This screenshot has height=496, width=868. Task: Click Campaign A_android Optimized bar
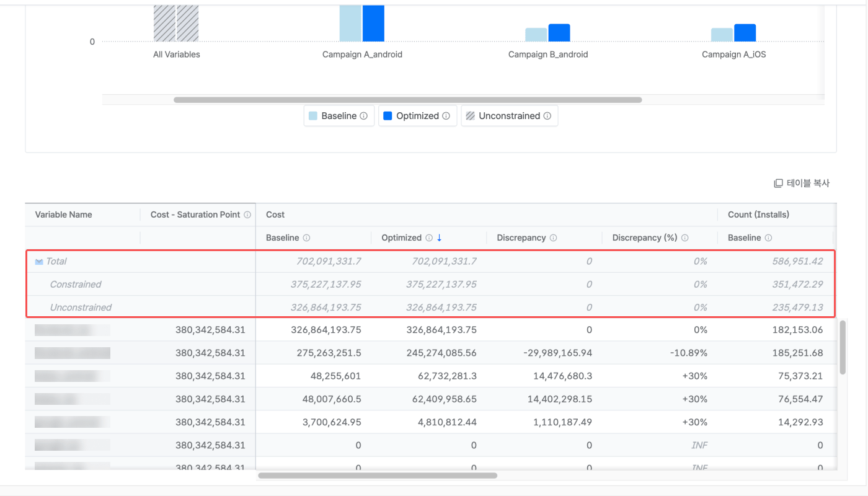tap(373, 23)
